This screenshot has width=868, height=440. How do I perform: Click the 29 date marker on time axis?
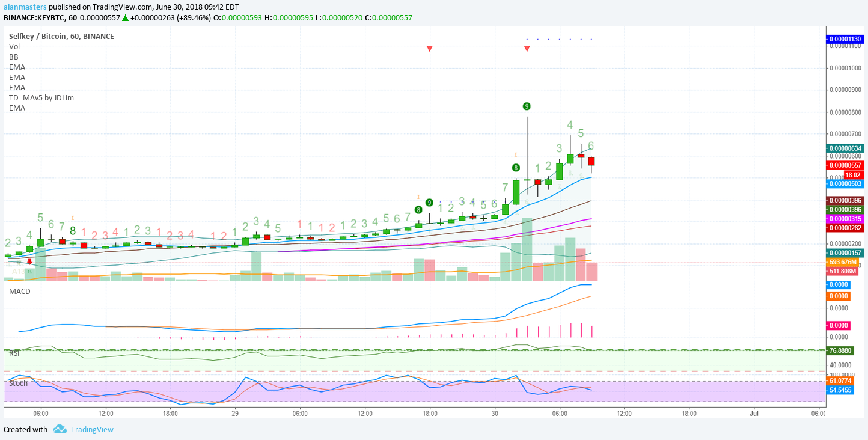tap(235, 414)
